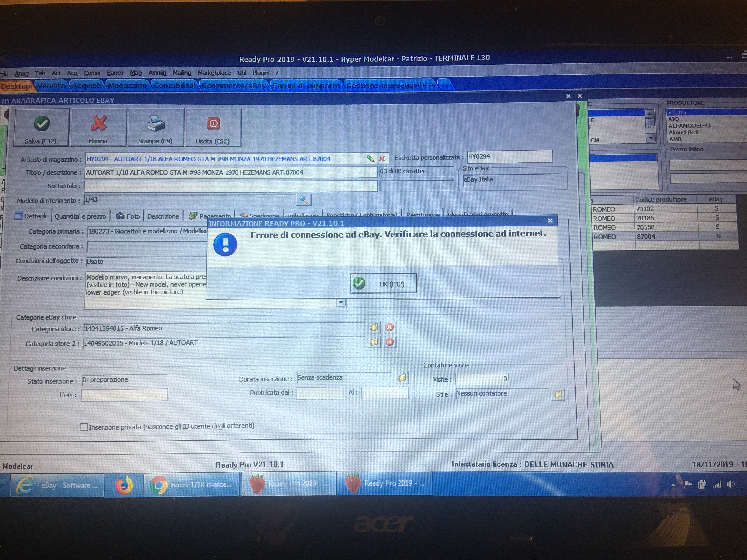Select the Foto tab

pos(128,216)
